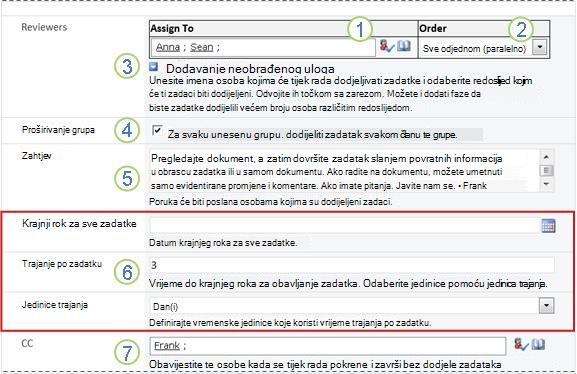Check names icon next to CC field
Image resolution: width=577 pixels, height=374 pixels.
click(x=521, y=345)
